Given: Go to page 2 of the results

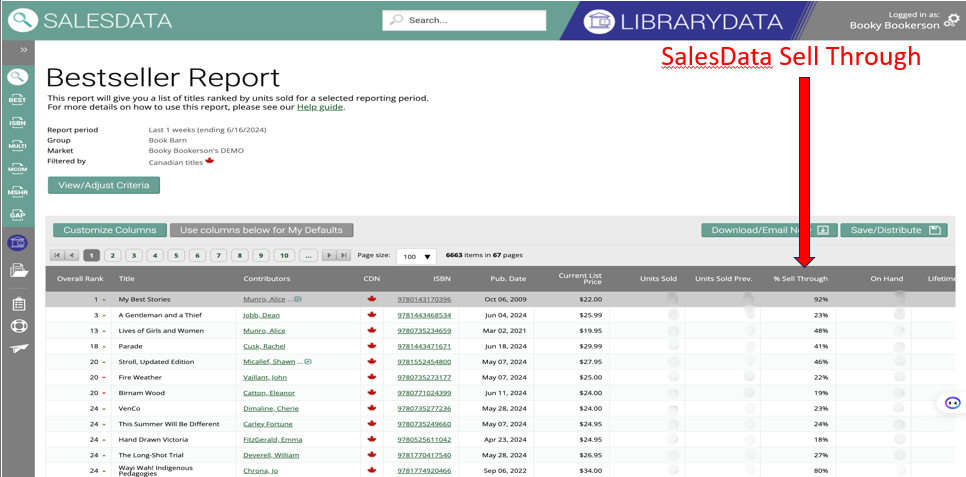Looking at the screenshot, I should click(112, 255).
